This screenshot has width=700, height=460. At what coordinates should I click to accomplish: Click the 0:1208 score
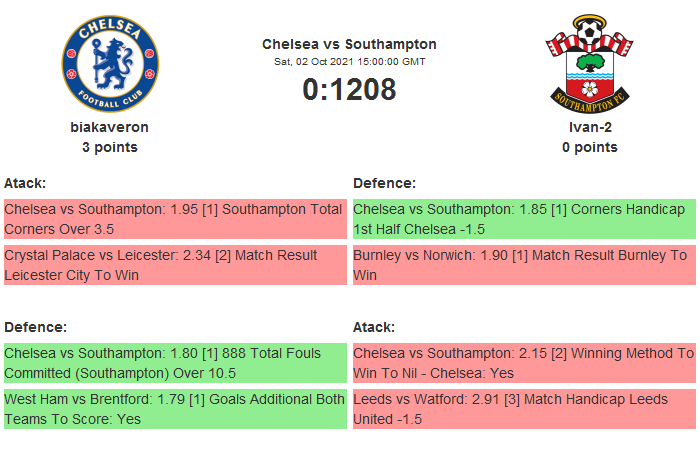pos(349,89)
